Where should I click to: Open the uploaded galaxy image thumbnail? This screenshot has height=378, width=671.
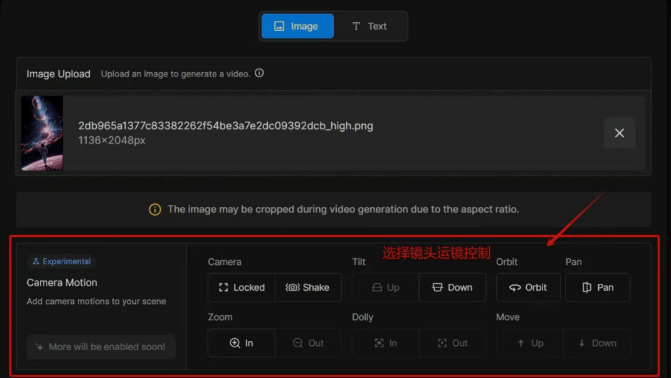tap(42, 133)
